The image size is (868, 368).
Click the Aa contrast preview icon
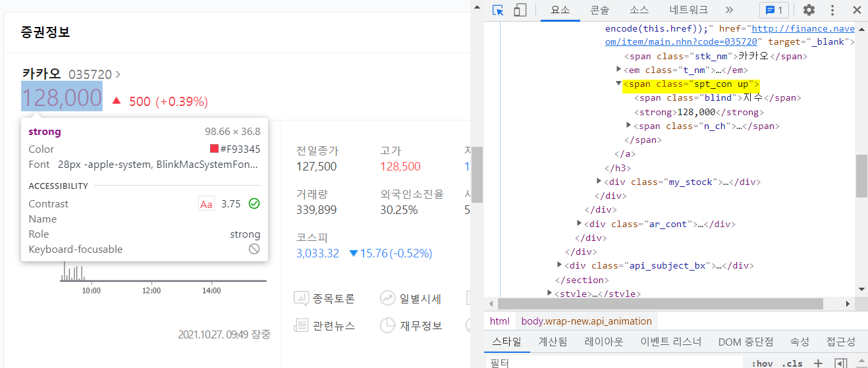point(207,204)
